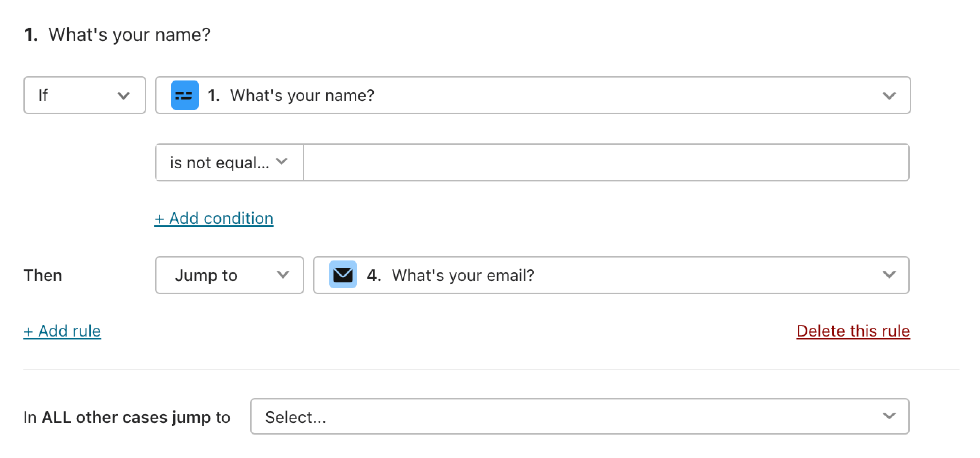Click chevron beside 'is not equal...'
980x458 pixels.
pos(282,161)
